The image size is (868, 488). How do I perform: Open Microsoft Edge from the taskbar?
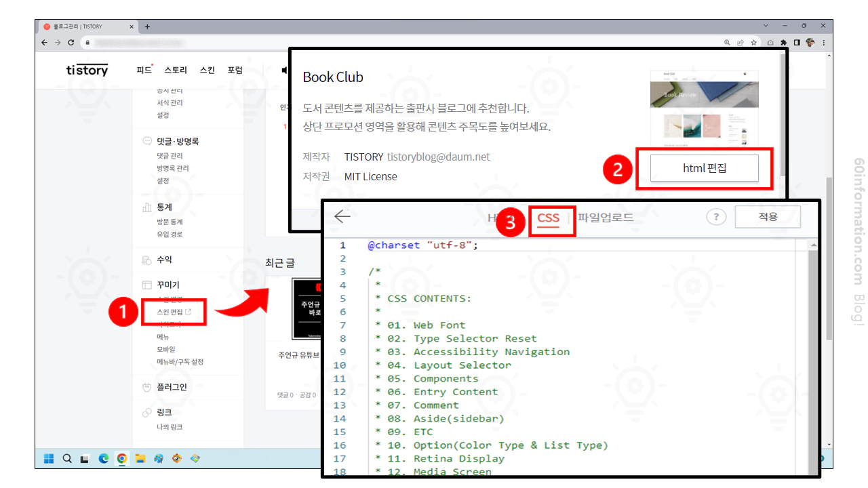pos(104,458)
